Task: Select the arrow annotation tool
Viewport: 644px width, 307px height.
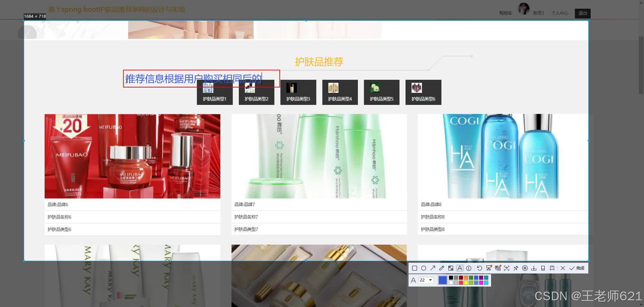Action: [x=433, y=268]
